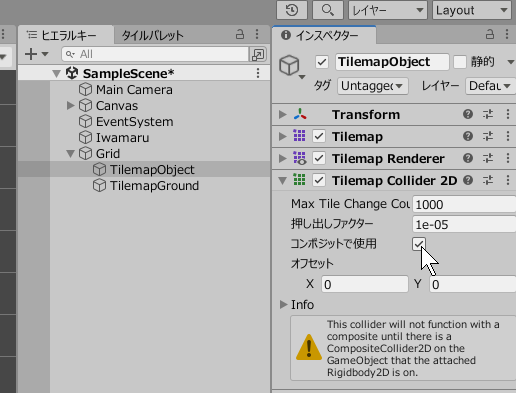This screenshot has height=393, width=516.
Task: Lock the Hierarchy panel
Action: (x=240, y=34)
